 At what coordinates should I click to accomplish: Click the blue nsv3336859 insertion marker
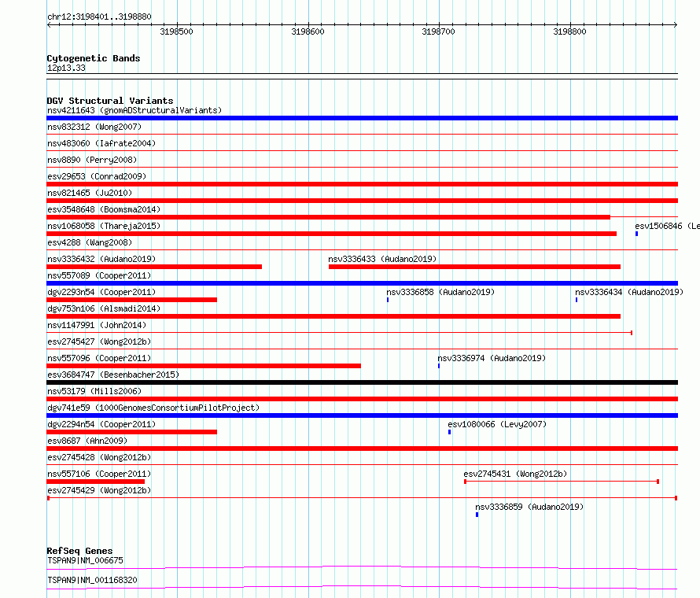477,515
